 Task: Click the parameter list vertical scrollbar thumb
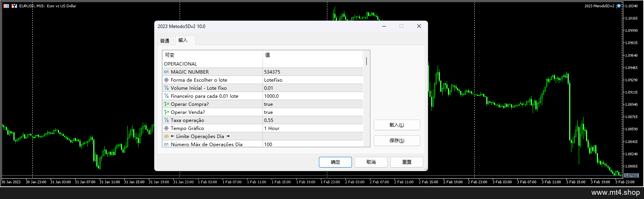tap(367, 61)
